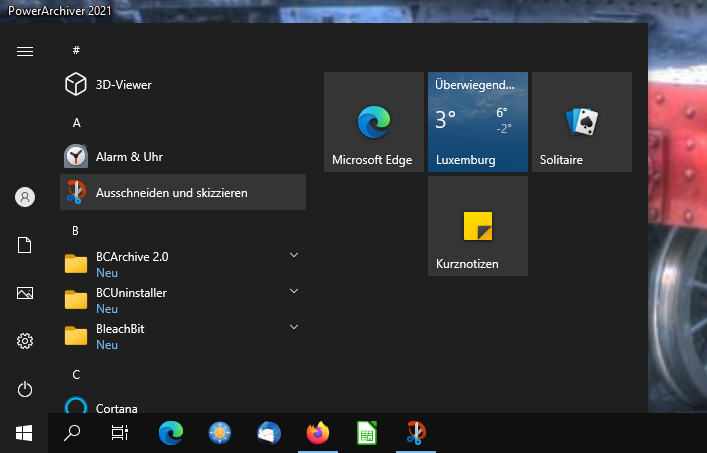Expand the BCUninstaller folder chevron
Screen dimensions: 707x453
294,291
